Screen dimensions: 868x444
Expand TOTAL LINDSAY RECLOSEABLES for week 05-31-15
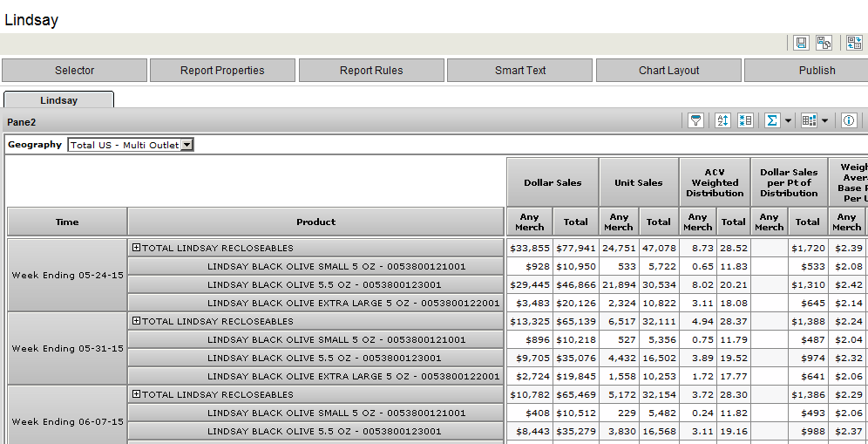click(x=136, y=321)
